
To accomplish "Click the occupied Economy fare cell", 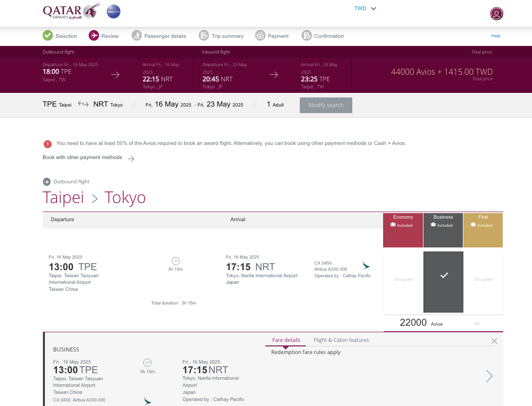I will point(403,282).
